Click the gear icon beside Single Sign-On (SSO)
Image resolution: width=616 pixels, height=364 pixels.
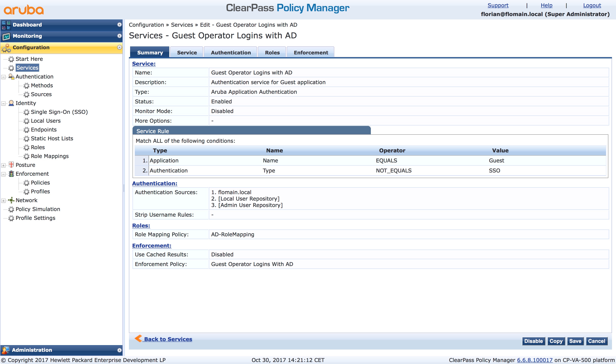[26, 112]
